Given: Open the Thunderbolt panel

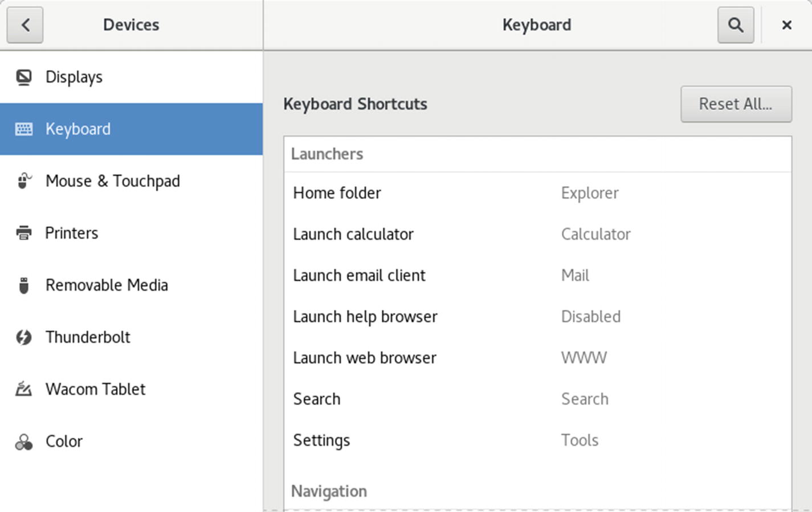Looking at the screenshot, I should click(x=131, y=337).
